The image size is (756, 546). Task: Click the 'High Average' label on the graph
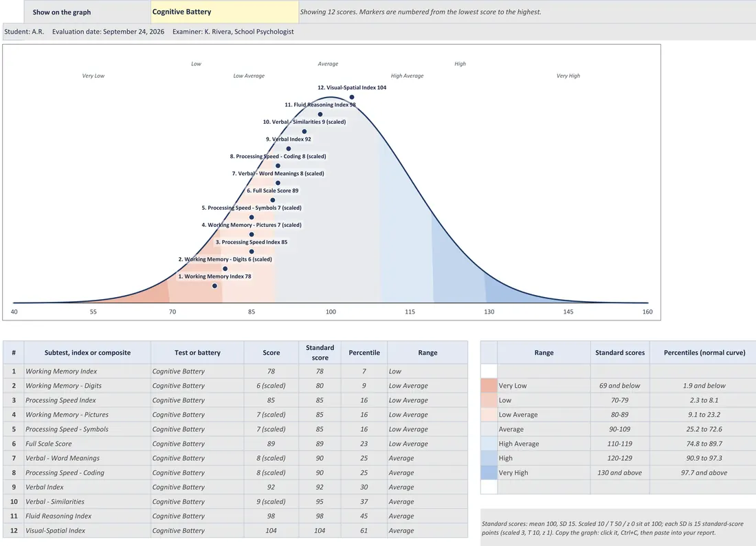coord(407,76)
